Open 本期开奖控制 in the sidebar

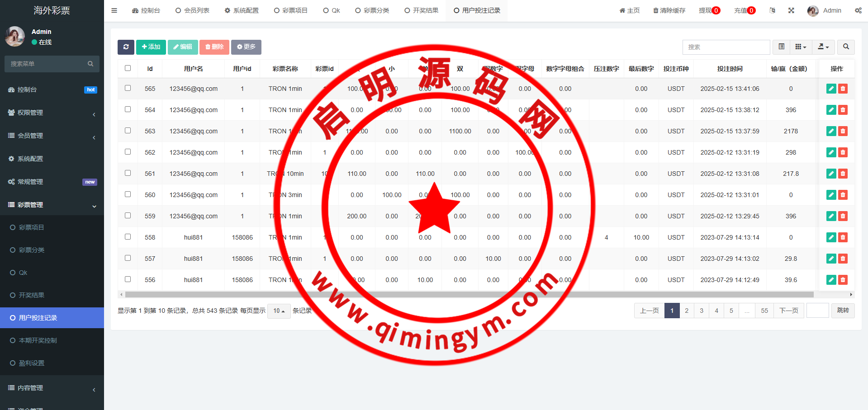tap(38, 340)
